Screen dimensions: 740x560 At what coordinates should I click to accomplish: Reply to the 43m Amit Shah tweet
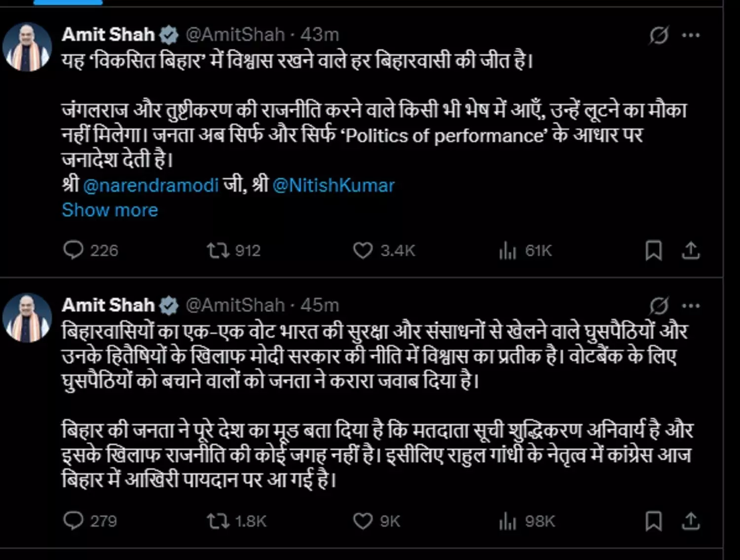click(74, 250)
